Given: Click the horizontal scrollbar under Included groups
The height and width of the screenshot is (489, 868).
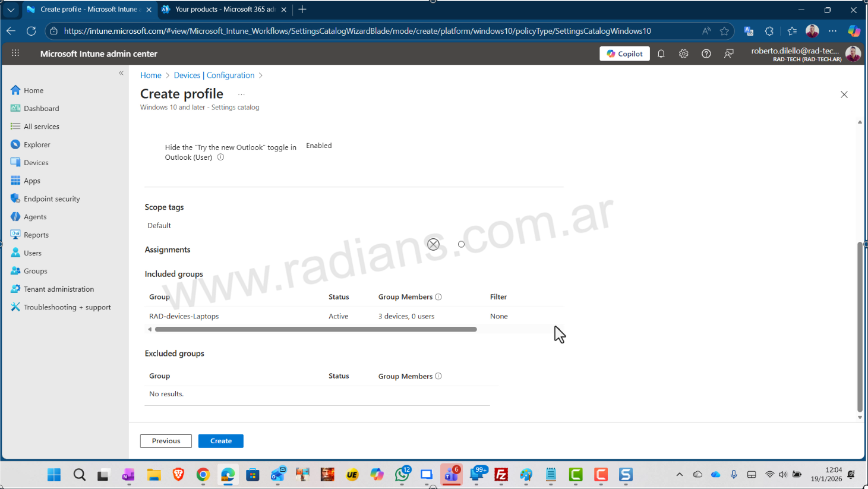Looking at the screenshot, I should tap(315, 329).
